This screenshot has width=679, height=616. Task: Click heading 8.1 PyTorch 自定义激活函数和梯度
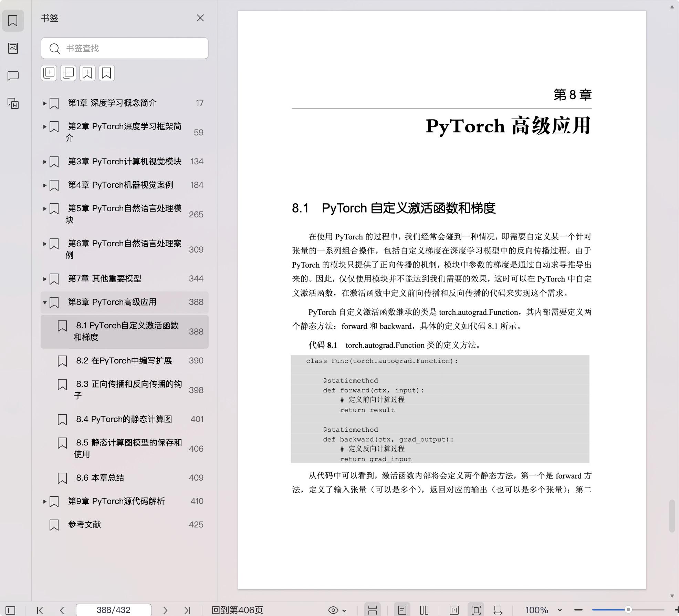click(394, 208)
